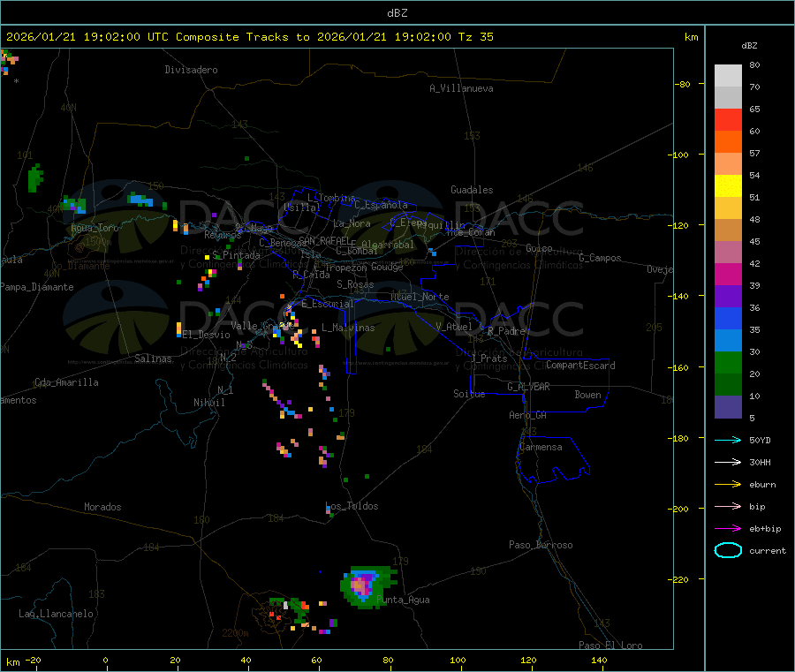The height and width of the screenshot is (672, 795).
Task: Pick the red swatch between 65 and 60
Action: point(728,119)
